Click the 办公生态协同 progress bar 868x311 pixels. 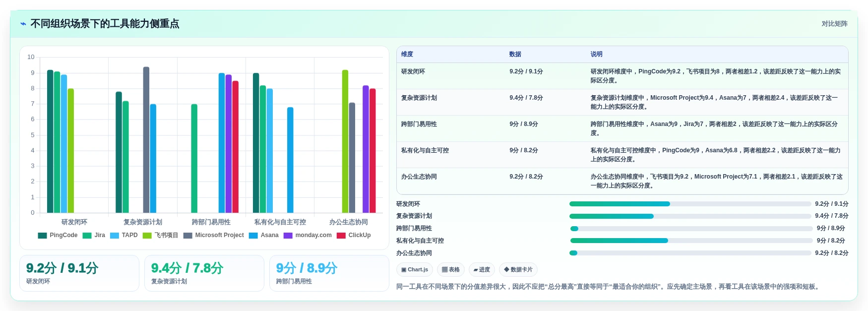click(x=690, y=253)
